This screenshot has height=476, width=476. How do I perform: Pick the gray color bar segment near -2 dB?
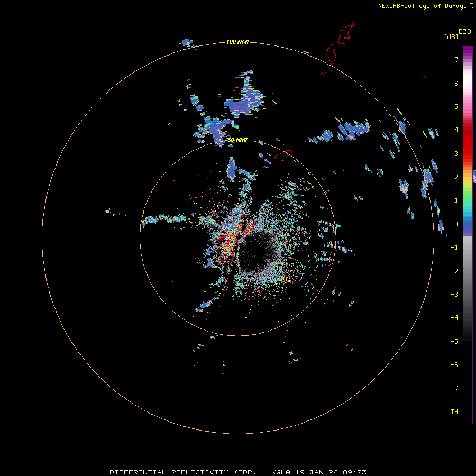[x=467, y=271]
